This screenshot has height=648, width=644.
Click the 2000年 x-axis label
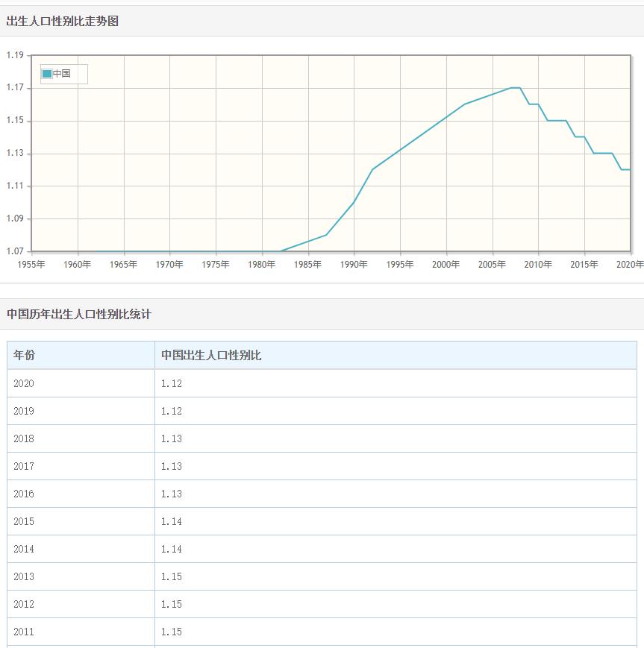pyautogui.click(x=446, y=265)
